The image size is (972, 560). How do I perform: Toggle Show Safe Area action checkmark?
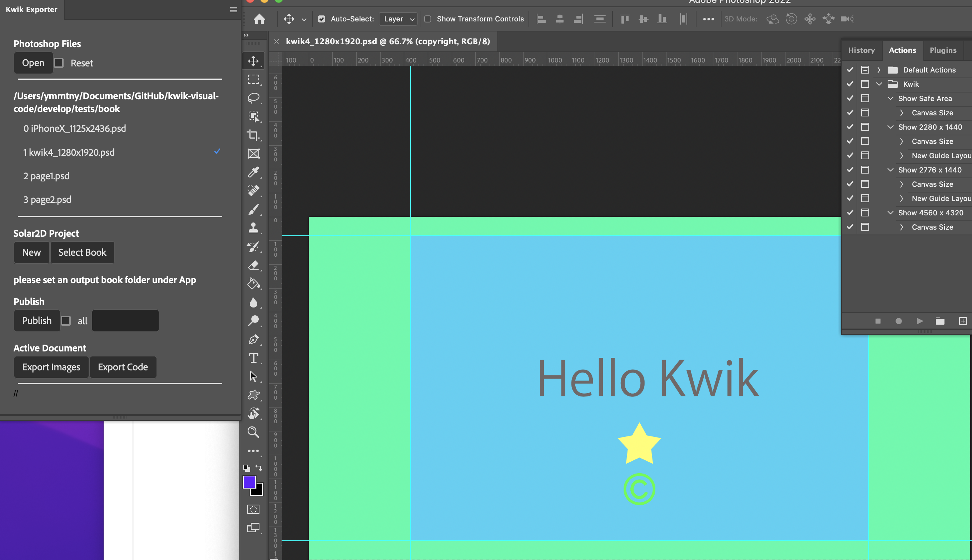coord(850,98)
